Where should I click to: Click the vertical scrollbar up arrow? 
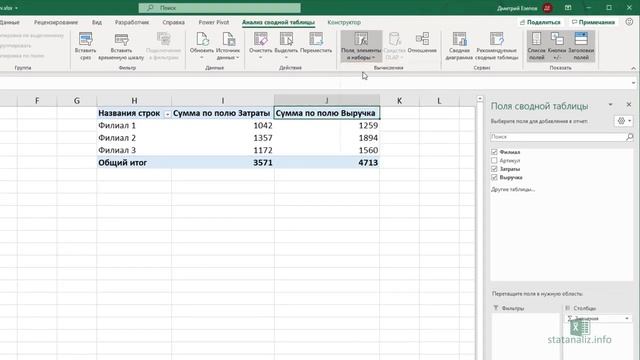(480, 99)
